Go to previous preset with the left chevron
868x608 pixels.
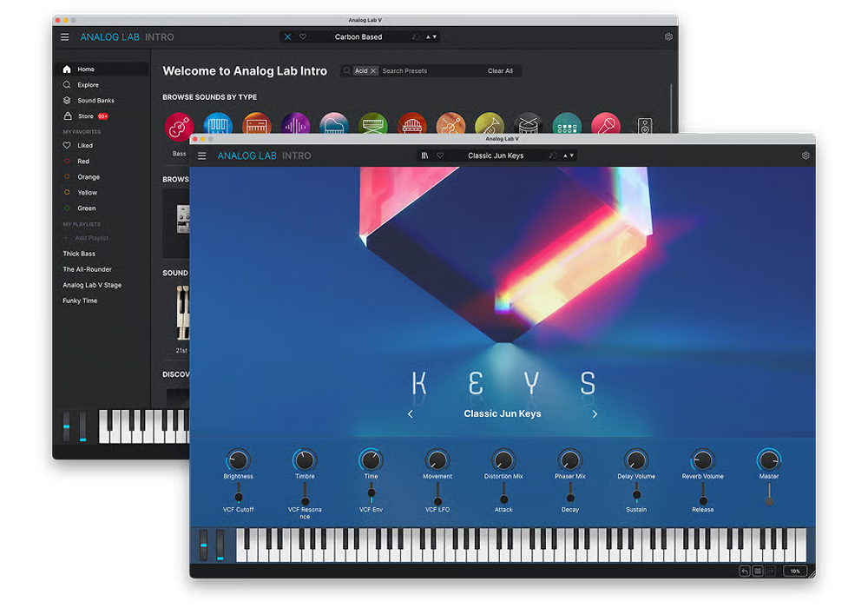point(411,413)
